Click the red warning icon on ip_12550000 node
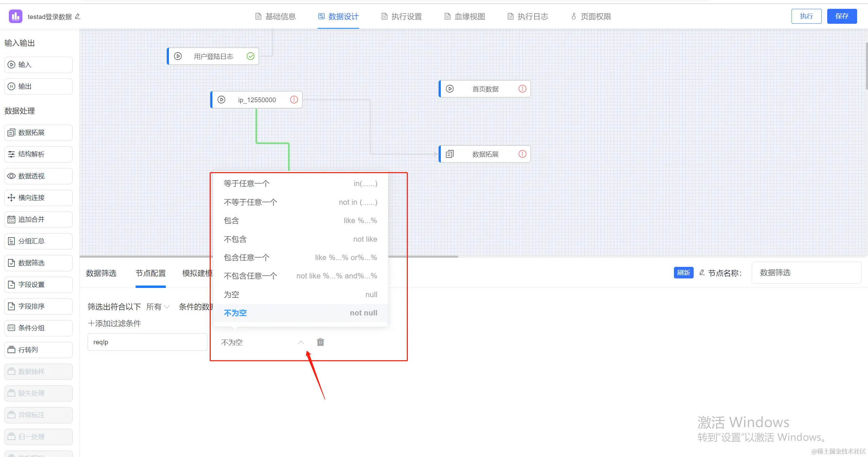 click(x=294, y=99)
